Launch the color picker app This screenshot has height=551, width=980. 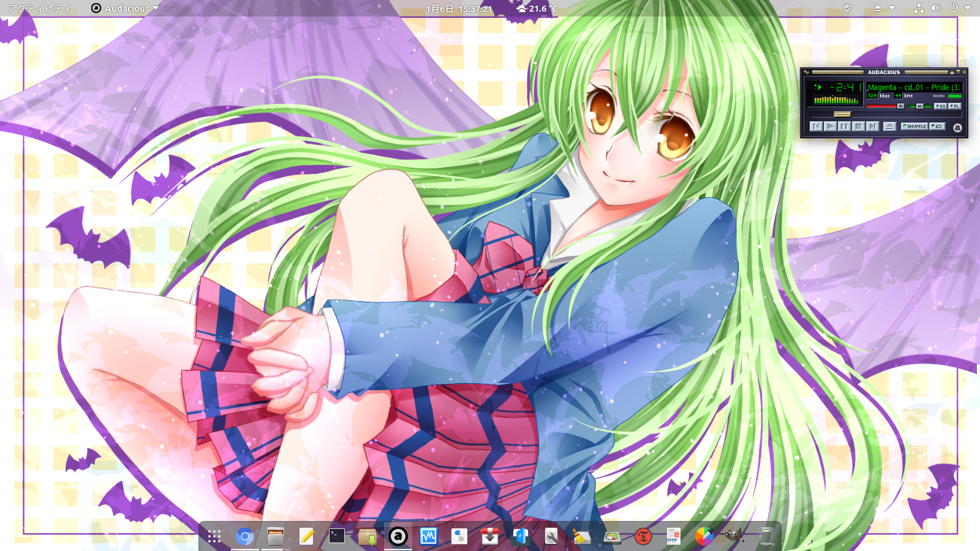[x=704, y=537]
